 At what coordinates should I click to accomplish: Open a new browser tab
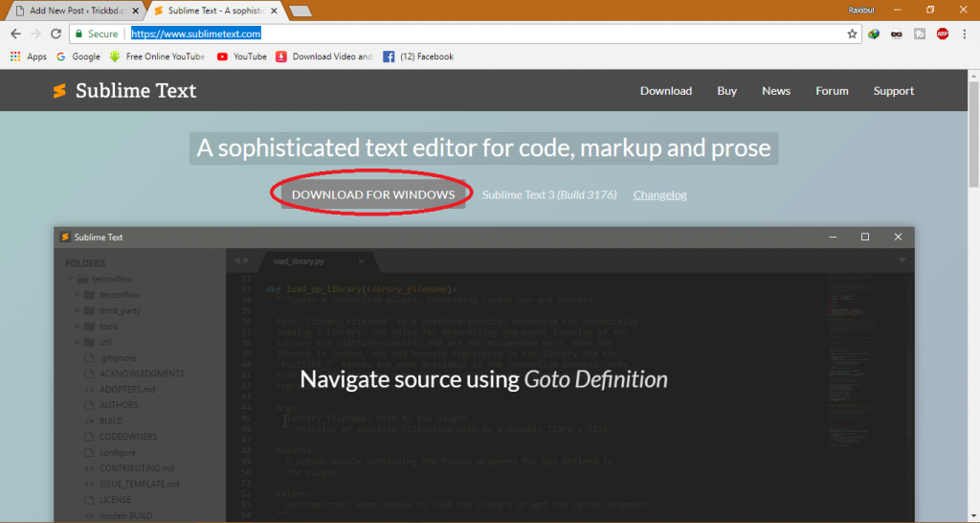pyautogui.click(x=301, y=11)
